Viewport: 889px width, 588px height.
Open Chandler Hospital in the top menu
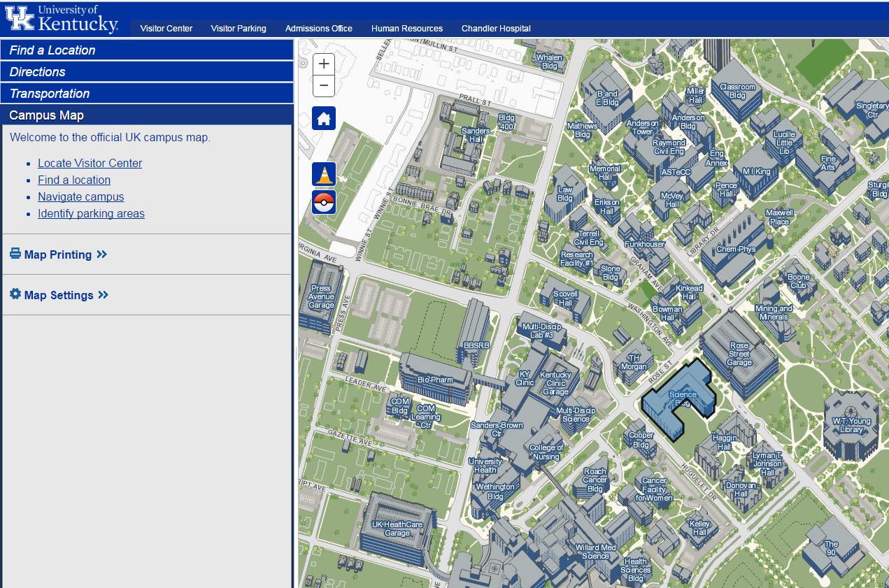[x=496, y=29]
